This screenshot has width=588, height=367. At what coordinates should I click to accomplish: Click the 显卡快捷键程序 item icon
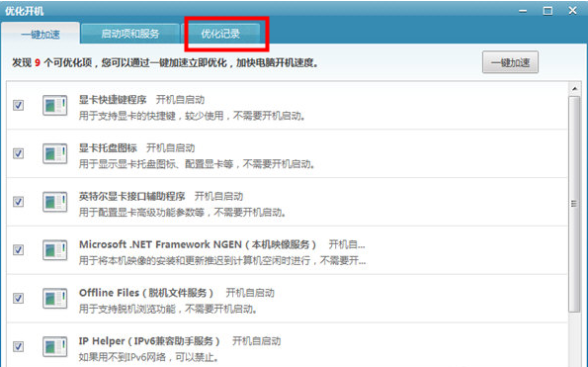[x=54, y=105]
